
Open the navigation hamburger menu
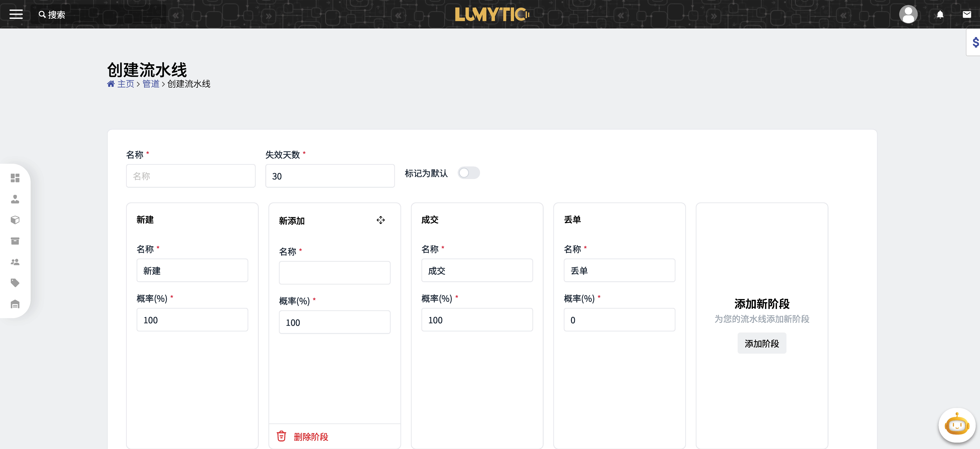point(16,14)
